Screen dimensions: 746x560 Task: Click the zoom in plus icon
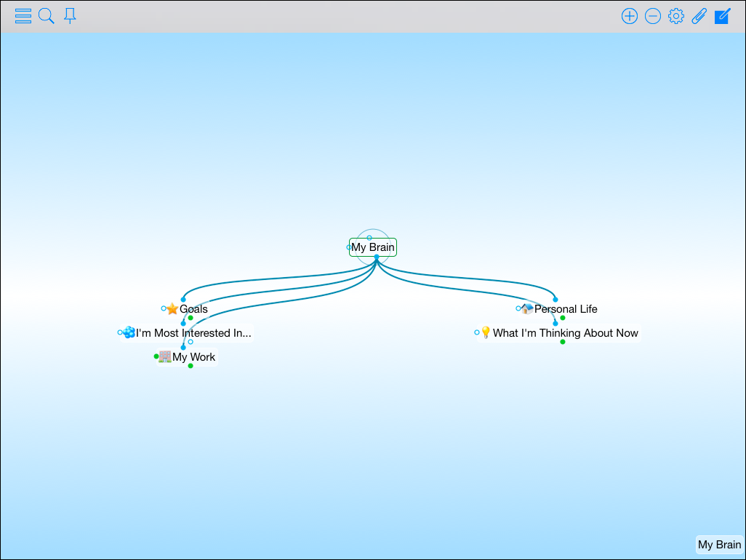(x=630, y=16)
